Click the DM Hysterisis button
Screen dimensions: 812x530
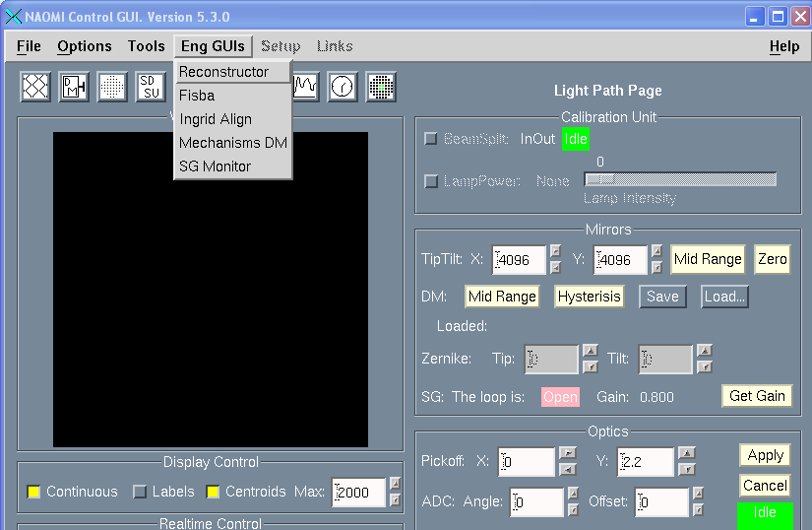tap(590, 297)
